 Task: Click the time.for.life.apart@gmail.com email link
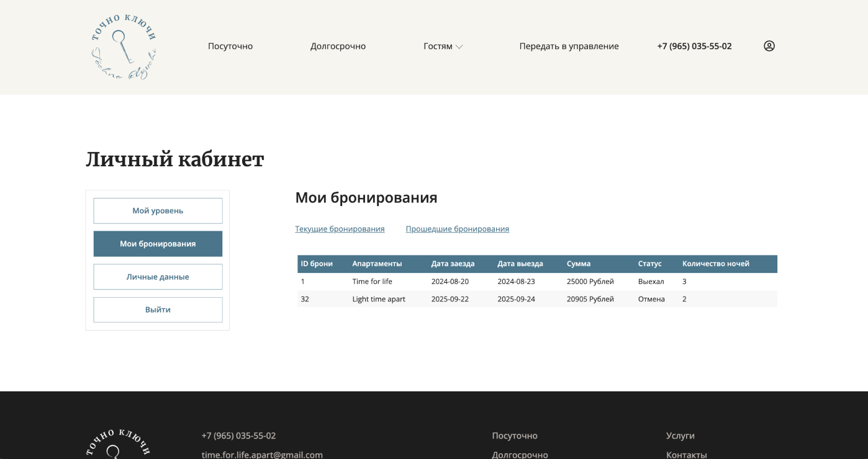pyautogui.click(x=261, y=454)
